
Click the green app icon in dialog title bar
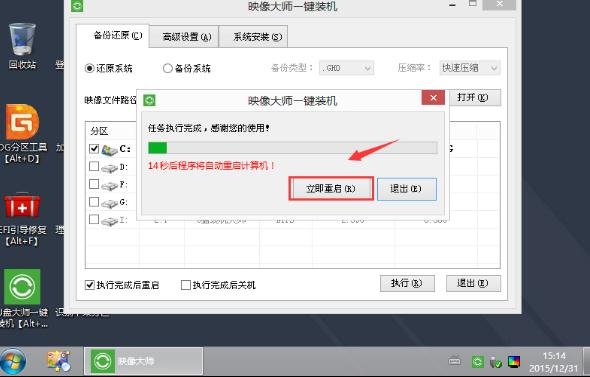149,100
